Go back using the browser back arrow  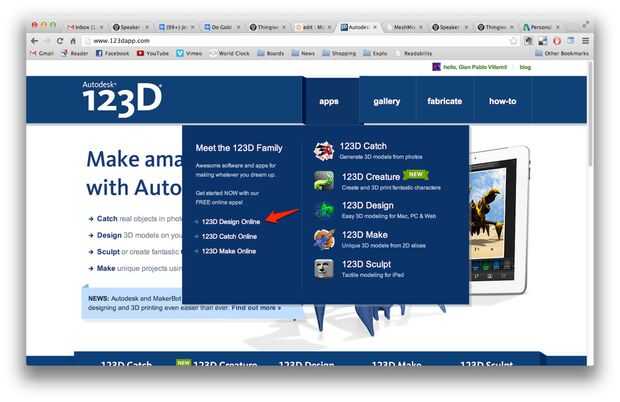(35, 41)
